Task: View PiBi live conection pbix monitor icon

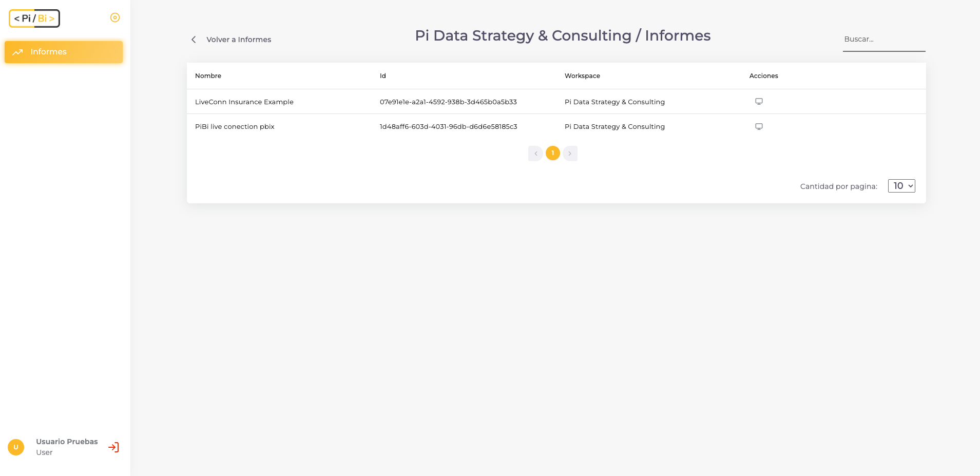Action: click(x=759, y=126)
